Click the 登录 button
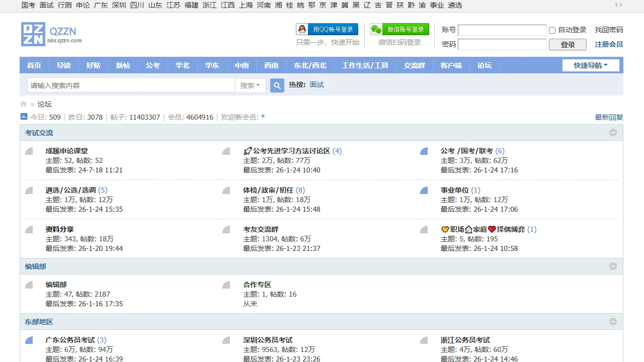Viewport: 644px width, 362px height. coord(568,45)
